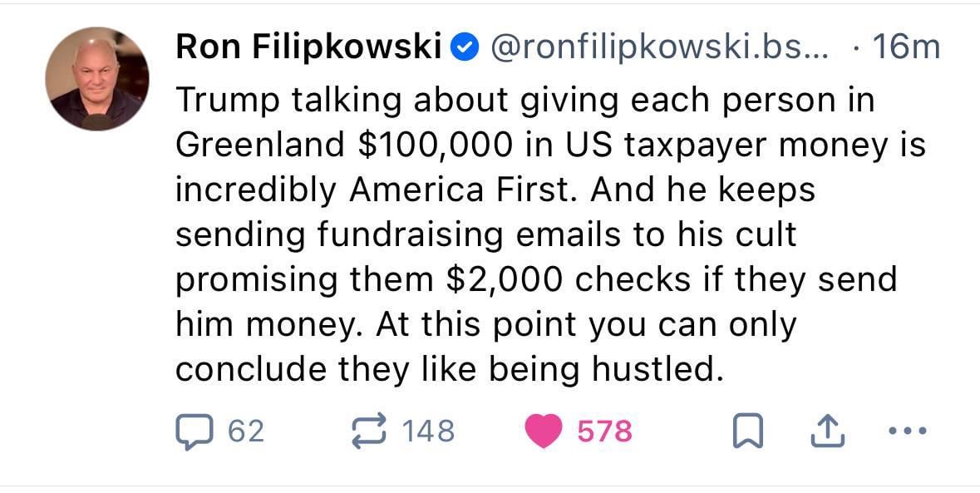Click the pink 578 likes count
The image size is (980, 493).
tap(605, 431)
